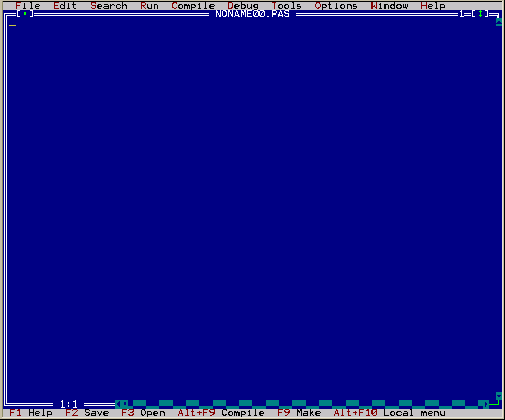
Task: Click the NONAME00.PAS window title
Action: (x=253, y=14)
